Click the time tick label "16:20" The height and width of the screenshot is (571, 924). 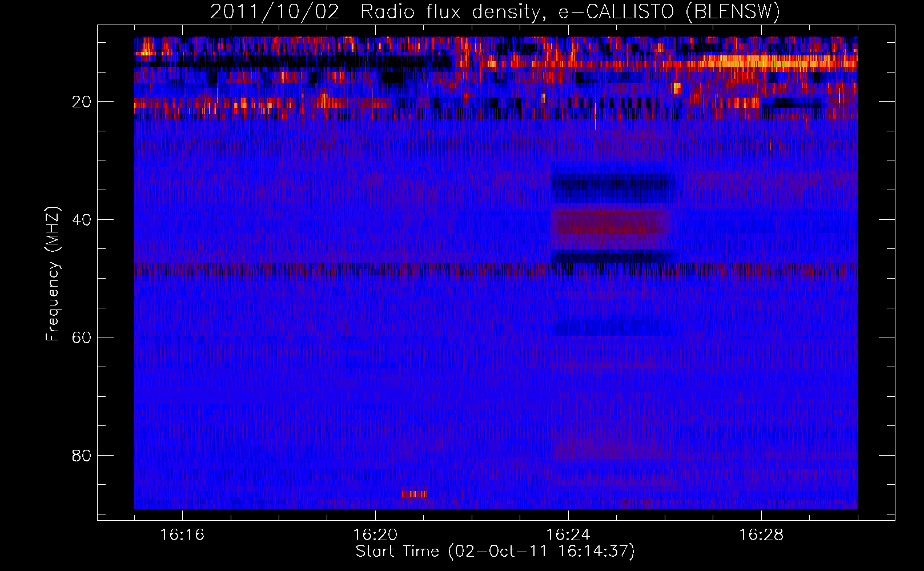click(x=375, y=535)
